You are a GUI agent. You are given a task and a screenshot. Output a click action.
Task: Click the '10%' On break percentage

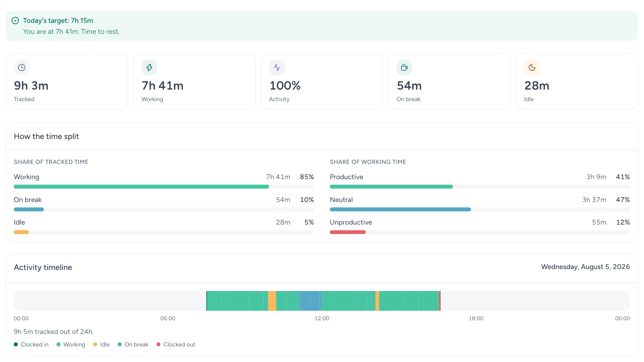point(307,200)
